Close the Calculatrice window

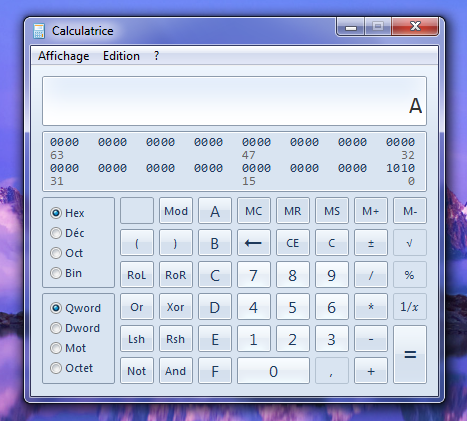coord(415,26)
